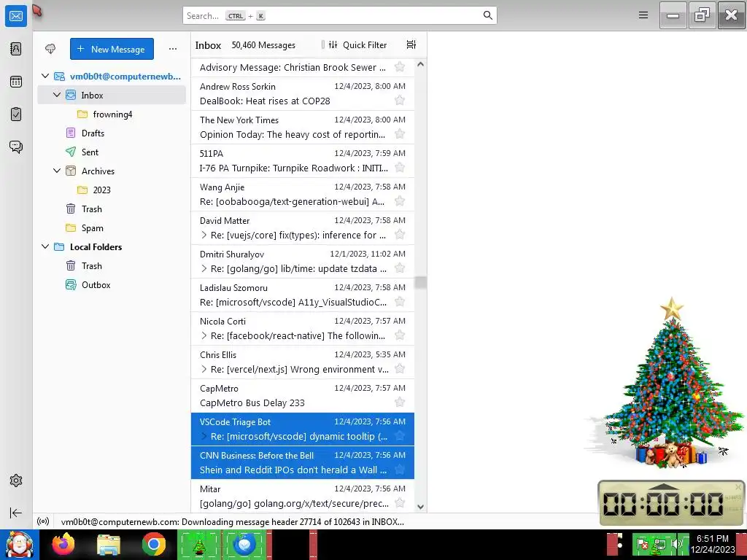
Task: Open the application hamburger menu
Action: (x=643, y=15)
